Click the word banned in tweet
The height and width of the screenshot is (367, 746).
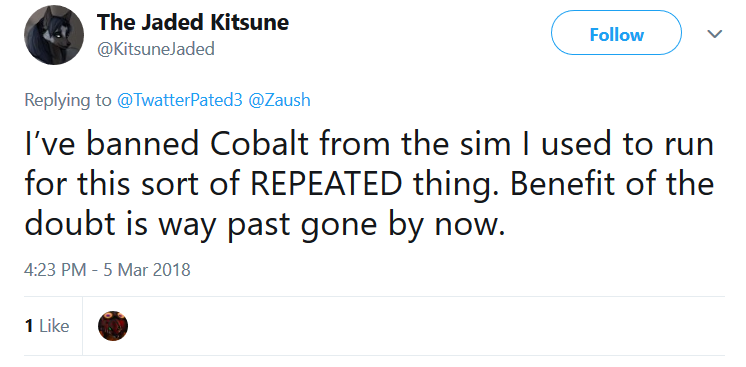[x=143, y=144]
